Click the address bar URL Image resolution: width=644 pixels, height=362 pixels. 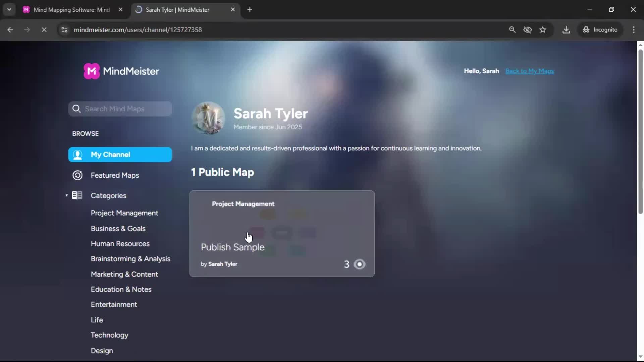click(138, 30)
